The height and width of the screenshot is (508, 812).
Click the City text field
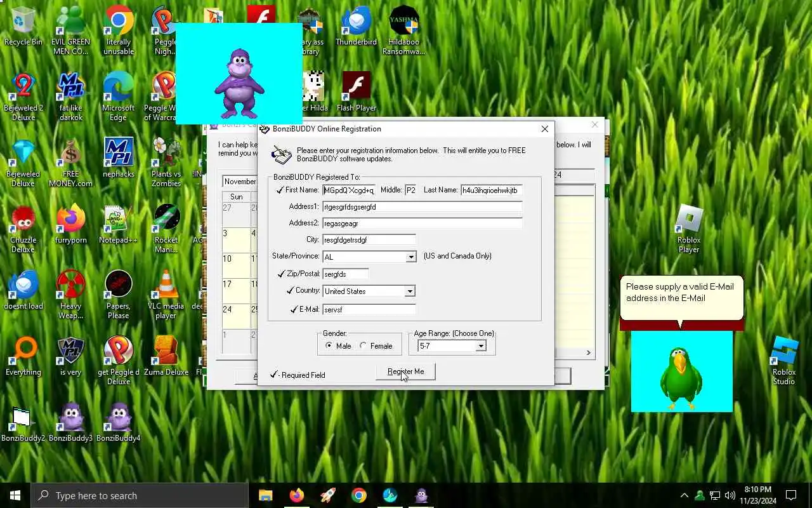pyautogui.click(x=369, y=239)
